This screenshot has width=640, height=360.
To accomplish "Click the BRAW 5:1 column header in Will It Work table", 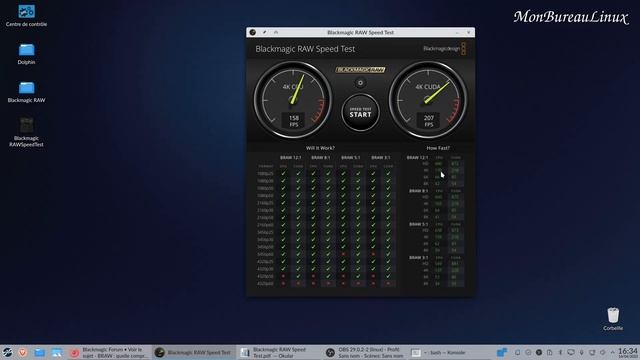I will [351, 158].
